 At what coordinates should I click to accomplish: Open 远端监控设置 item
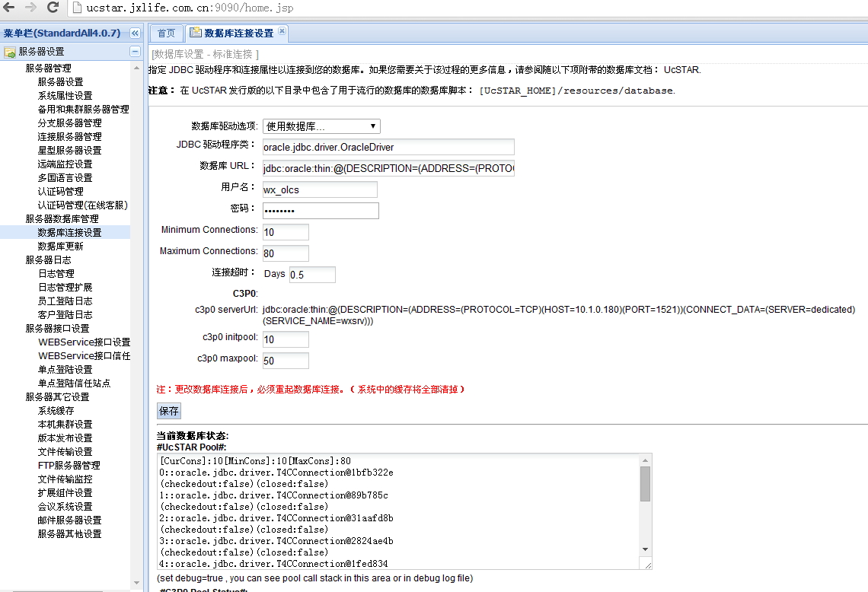[x=65, y=164]
